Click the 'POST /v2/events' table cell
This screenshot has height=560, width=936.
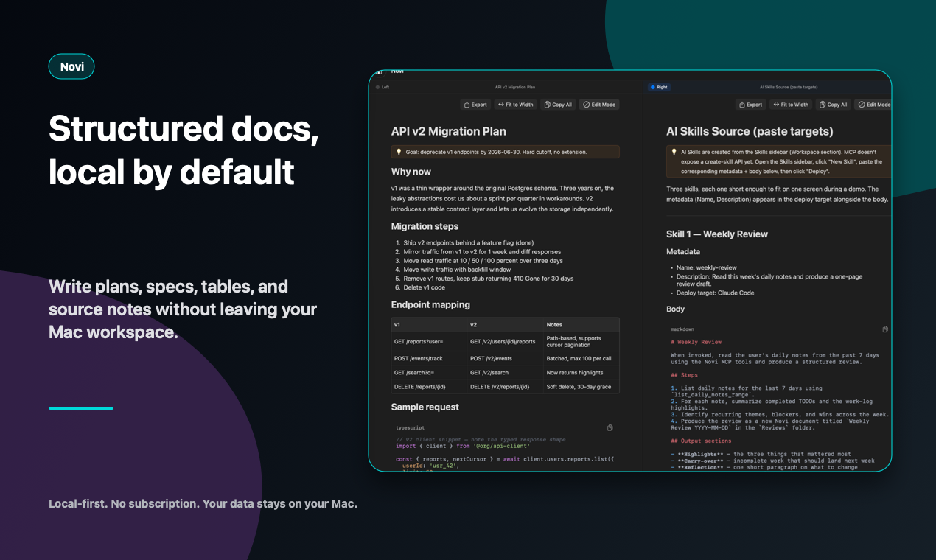pos(505,358)
